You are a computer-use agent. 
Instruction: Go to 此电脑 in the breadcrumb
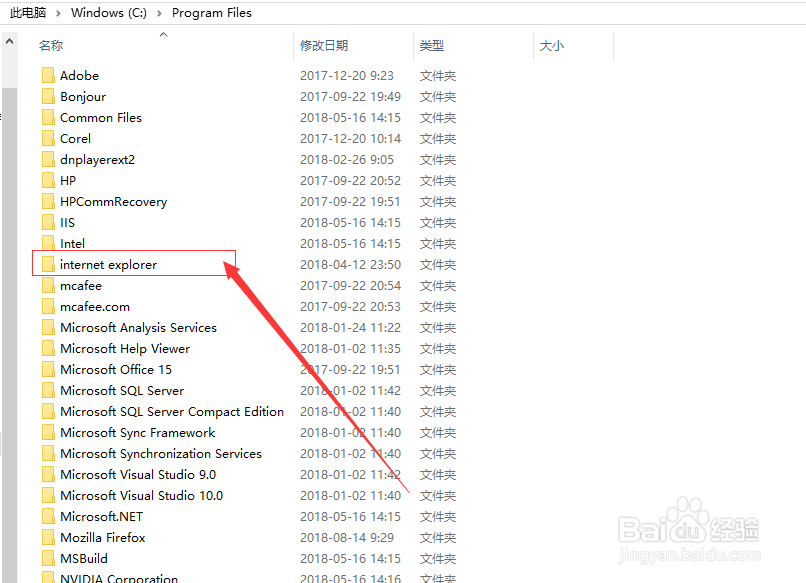pyautogui.click(x=28, y=13)
